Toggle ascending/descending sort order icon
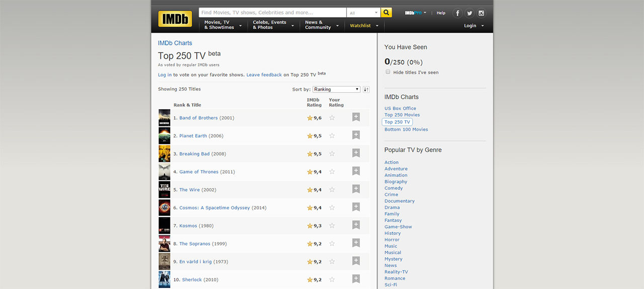Viewport: 644px width, 289px height. 366,89
